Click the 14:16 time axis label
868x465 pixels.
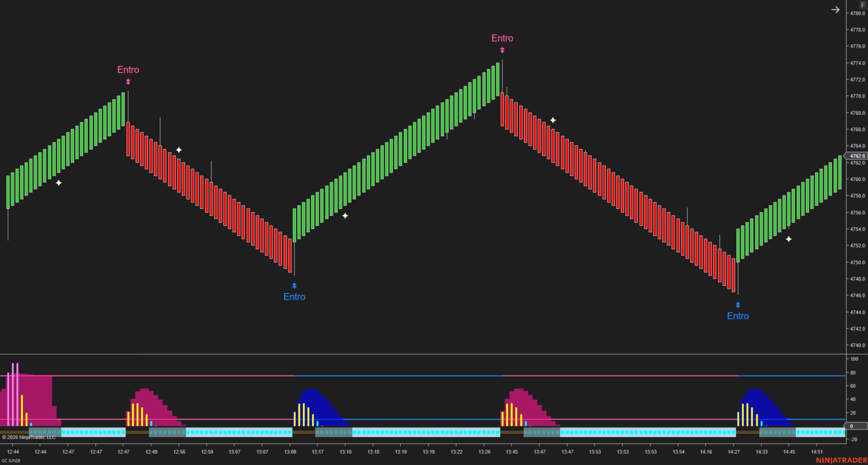tap(706, 452)
